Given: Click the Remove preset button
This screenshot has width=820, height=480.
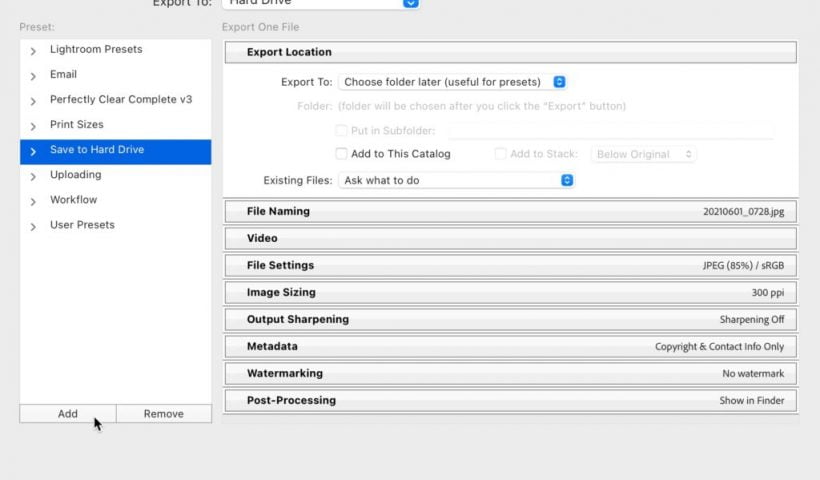Looking at the screenshot, I should 163,414.
